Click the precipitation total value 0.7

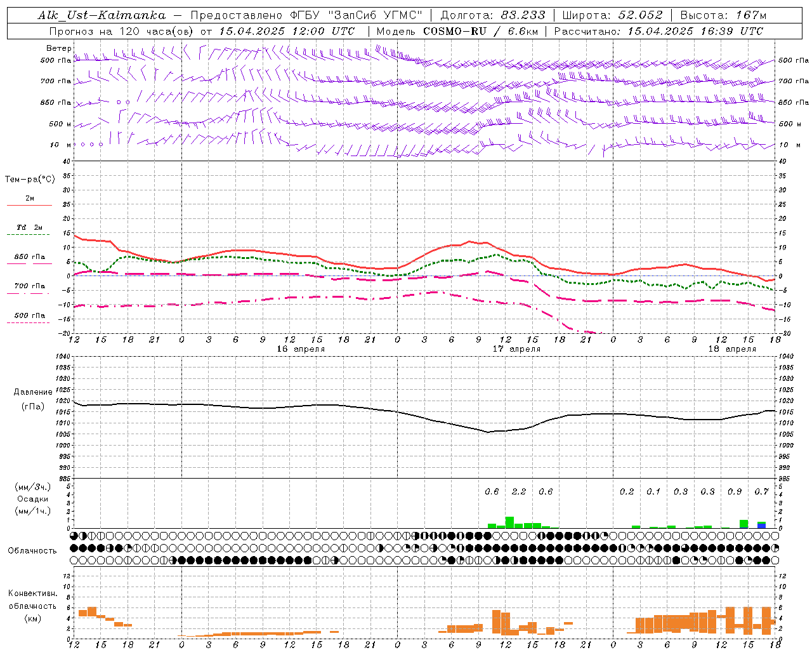click(x=761, y=491)
